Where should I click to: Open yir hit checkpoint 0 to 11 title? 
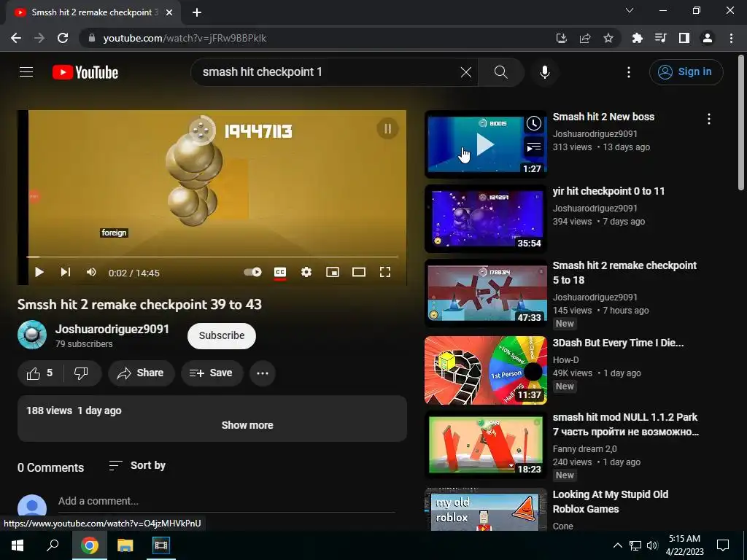(608, 191)
